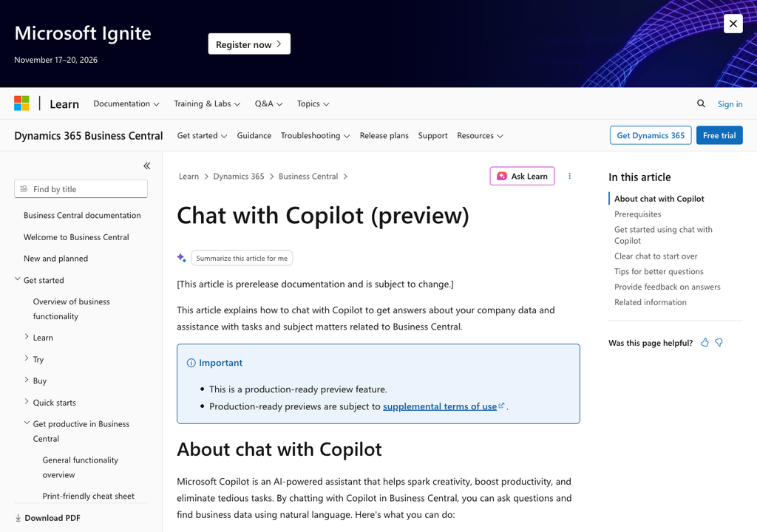Open the more actions vertical dots menu

570,176
